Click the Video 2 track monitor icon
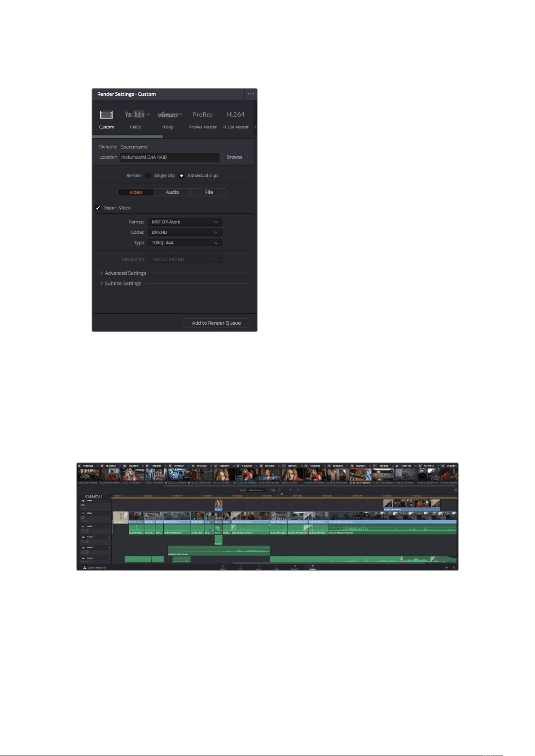This screenshot has width=535, height=756. [x=83, y=505]
